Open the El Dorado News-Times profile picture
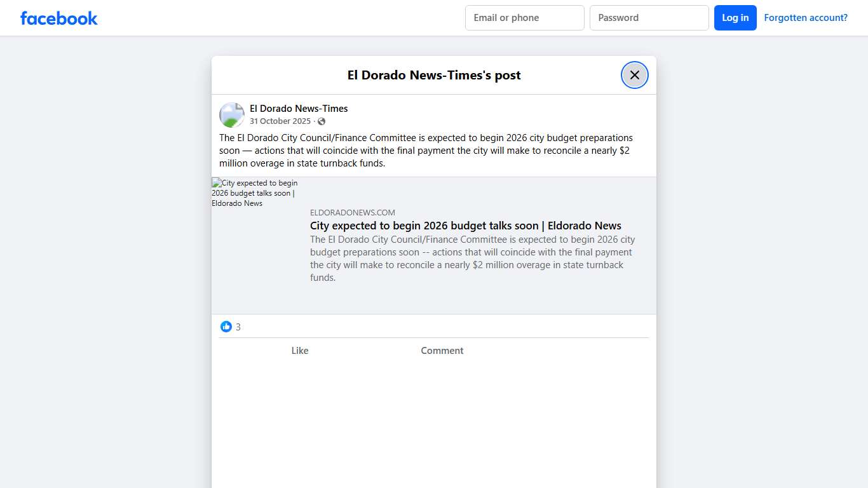 231,114
